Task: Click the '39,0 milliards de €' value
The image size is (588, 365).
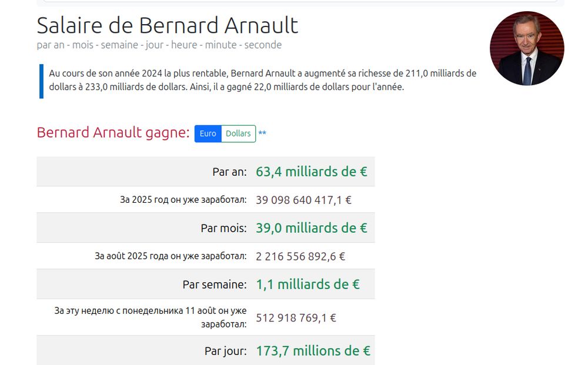Action: pos(312,228)
